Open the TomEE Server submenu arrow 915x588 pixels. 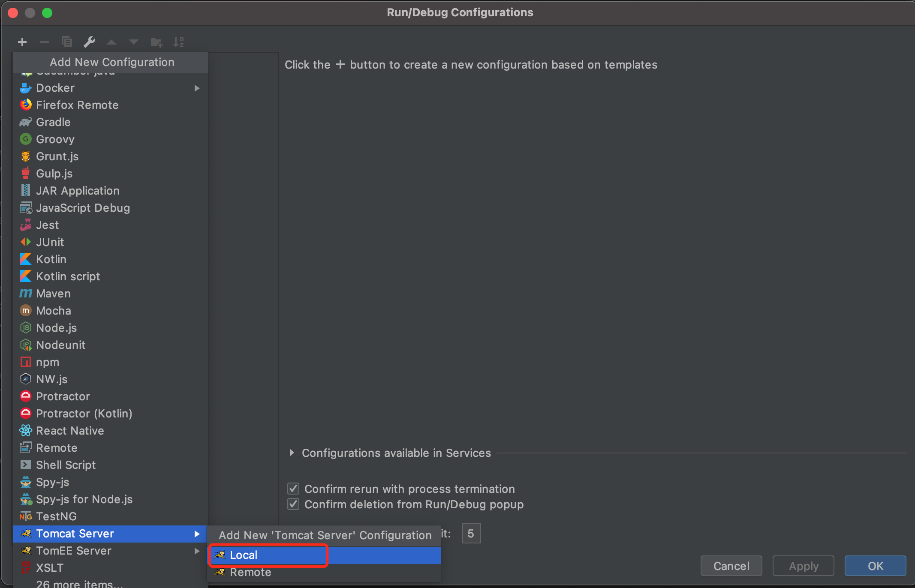[197, 551]
